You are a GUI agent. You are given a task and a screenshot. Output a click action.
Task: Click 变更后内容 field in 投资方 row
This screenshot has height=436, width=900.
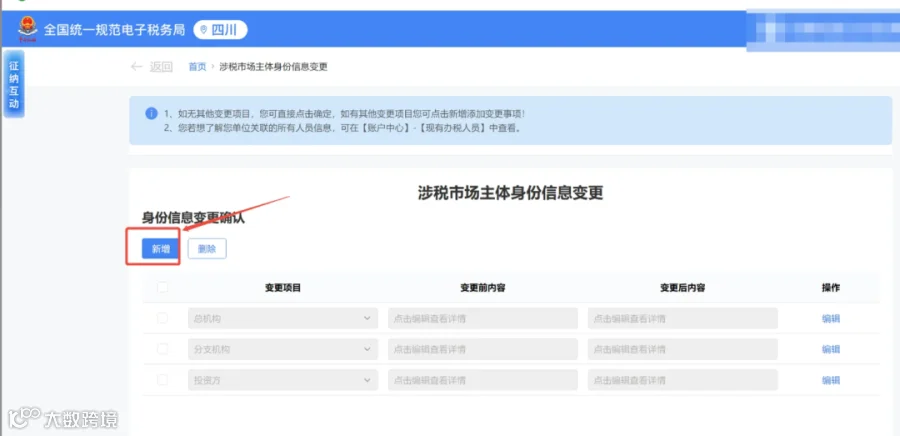coord(682,380)
